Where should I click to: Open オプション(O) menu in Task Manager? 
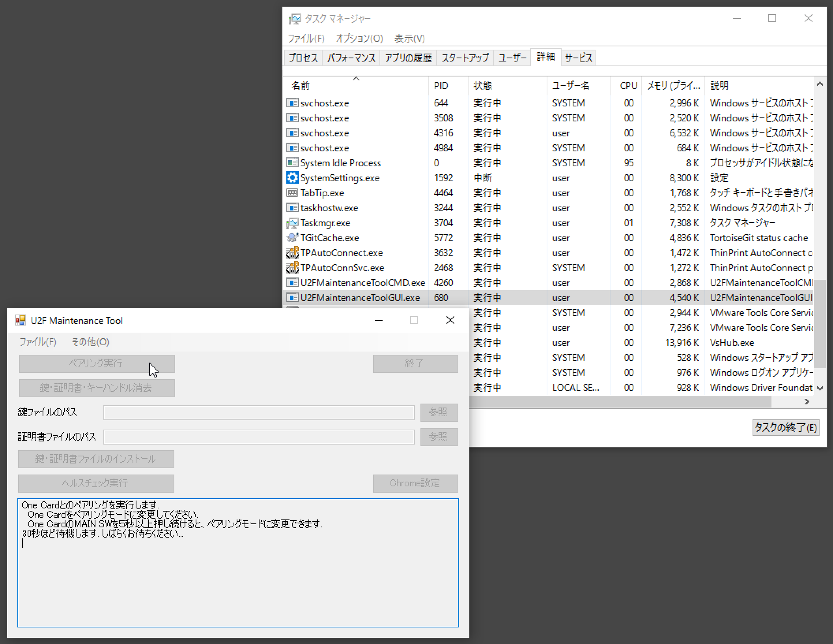(x=359, y=38)
